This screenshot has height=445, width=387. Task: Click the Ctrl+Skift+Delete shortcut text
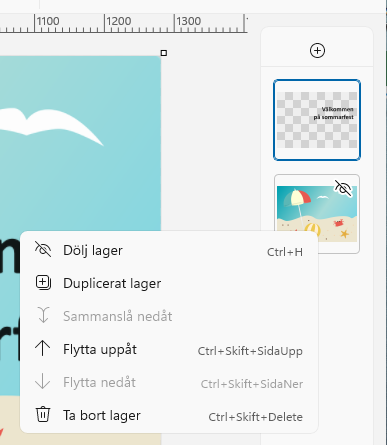click(256, 417)
